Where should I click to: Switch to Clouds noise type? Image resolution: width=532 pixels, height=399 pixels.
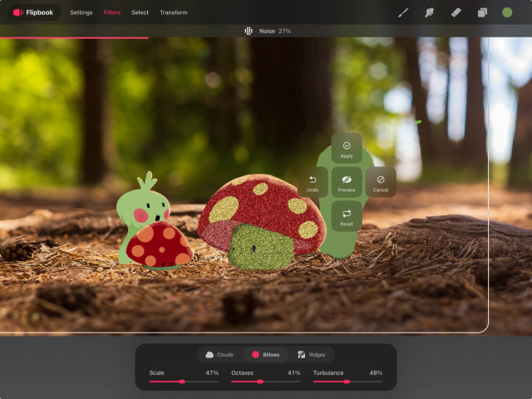tap(219, 355)
